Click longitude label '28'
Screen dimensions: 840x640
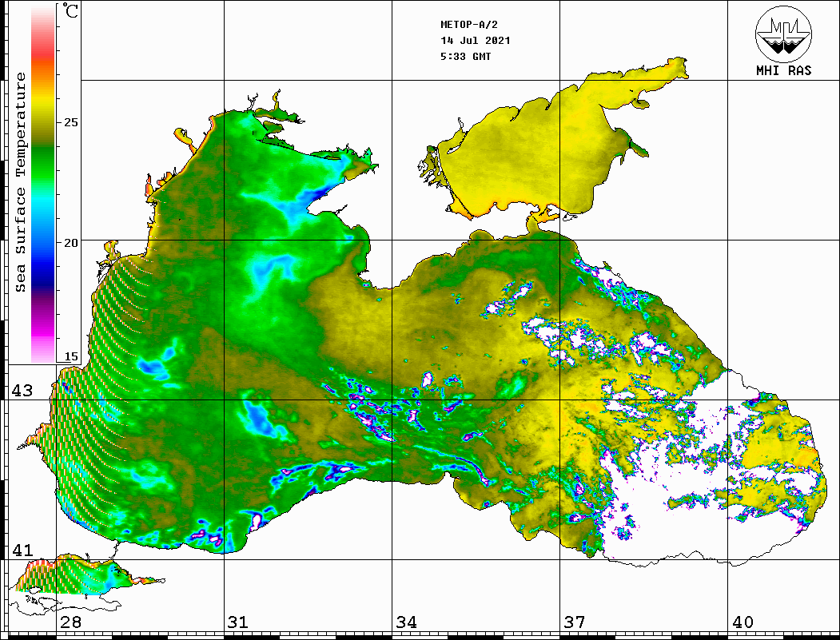70,622
